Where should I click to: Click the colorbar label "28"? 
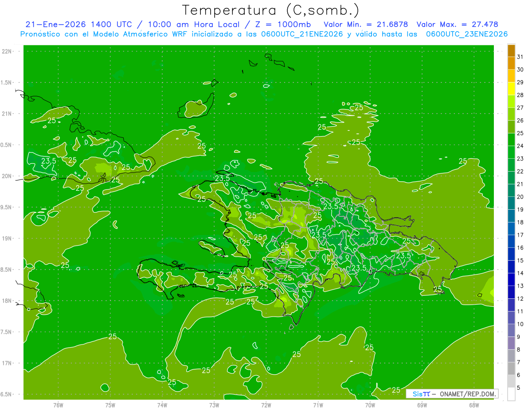520,95
